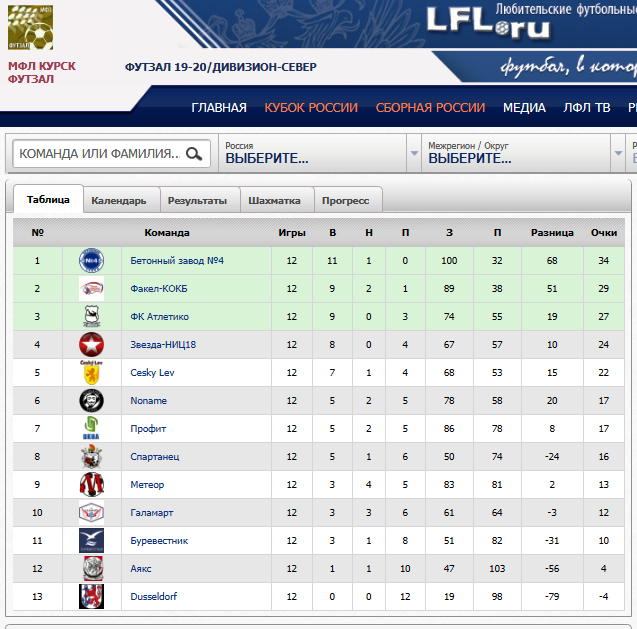The image size is (637, 629).
Task: Switch to the Календарь tab
Action: pos(118,200)
